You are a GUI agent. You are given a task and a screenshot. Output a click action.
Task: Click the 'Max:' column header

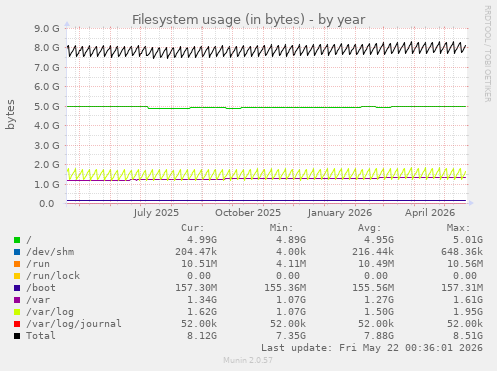(459, 228)
